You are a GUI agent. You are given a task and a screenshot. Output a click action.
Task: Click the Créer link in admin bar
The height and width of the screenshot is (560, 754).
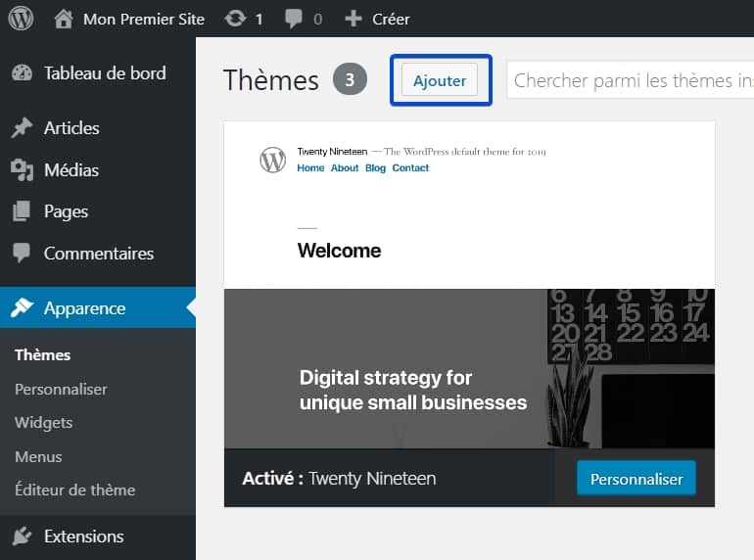[x=391, y=20]
